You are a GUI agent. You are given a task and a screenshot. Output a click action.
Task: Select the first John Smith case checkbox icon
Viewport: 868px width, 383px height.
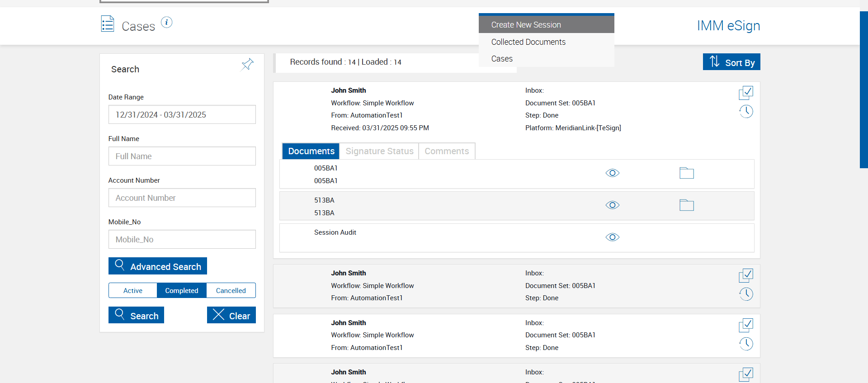pos(746,93)
